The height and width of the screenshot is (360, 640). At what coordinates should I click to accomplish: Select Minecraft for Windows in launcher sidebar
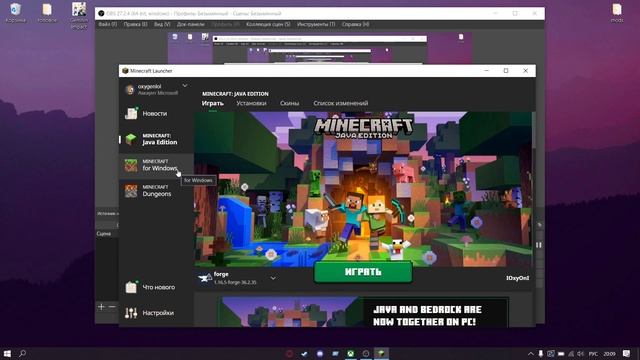[x=155, y=165]
